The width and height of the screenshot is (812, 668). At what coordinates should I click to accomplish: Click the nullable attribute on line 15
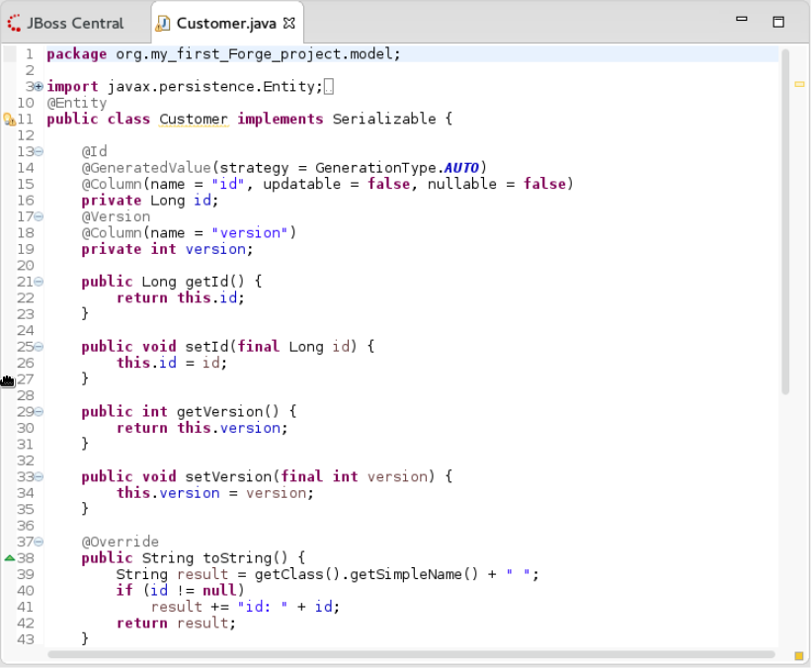coord(462,184)
